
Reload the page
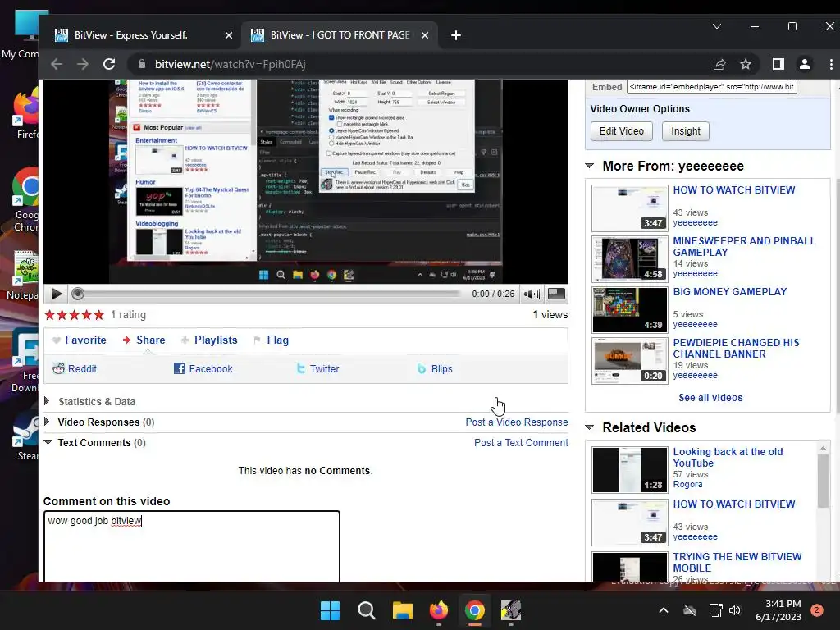click(109, 64)
